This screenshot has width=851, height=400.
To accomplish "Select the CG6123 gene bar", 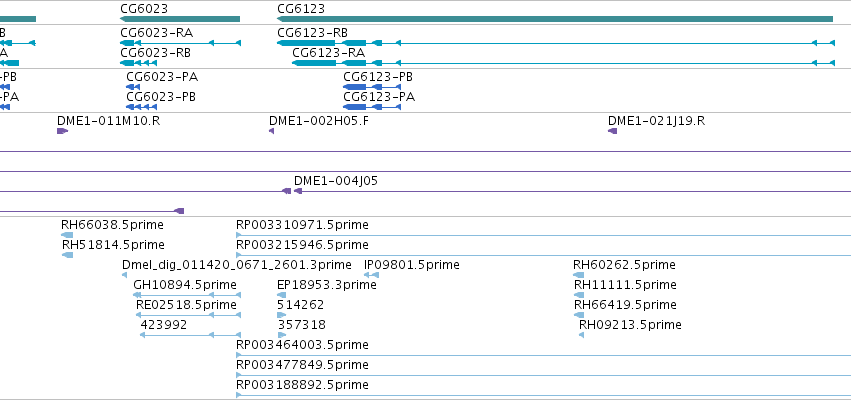I will tap(555, 19).
